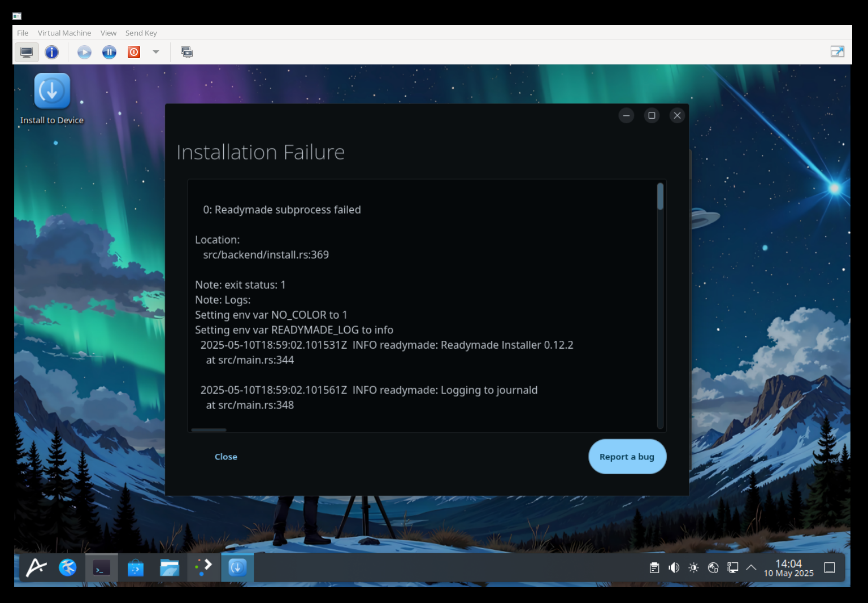Open the Discover software store
This screenshot has height=603, width=868.
coord(136,567)
